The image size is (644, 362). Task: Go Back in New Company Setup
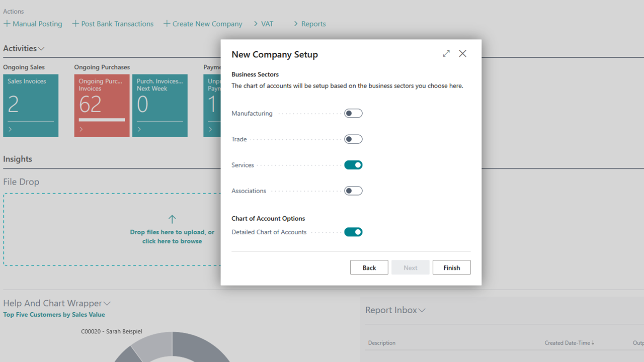point(369,267)
